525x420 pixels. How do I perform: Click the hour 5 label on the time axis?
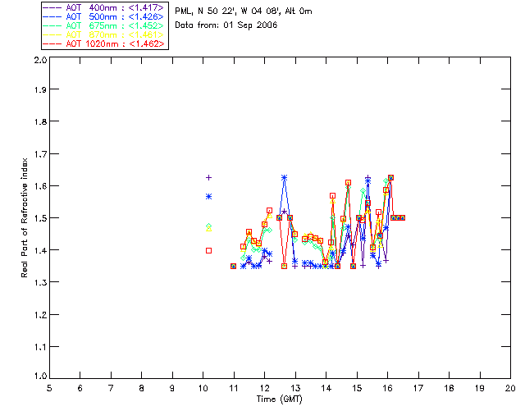coord(49,388)
